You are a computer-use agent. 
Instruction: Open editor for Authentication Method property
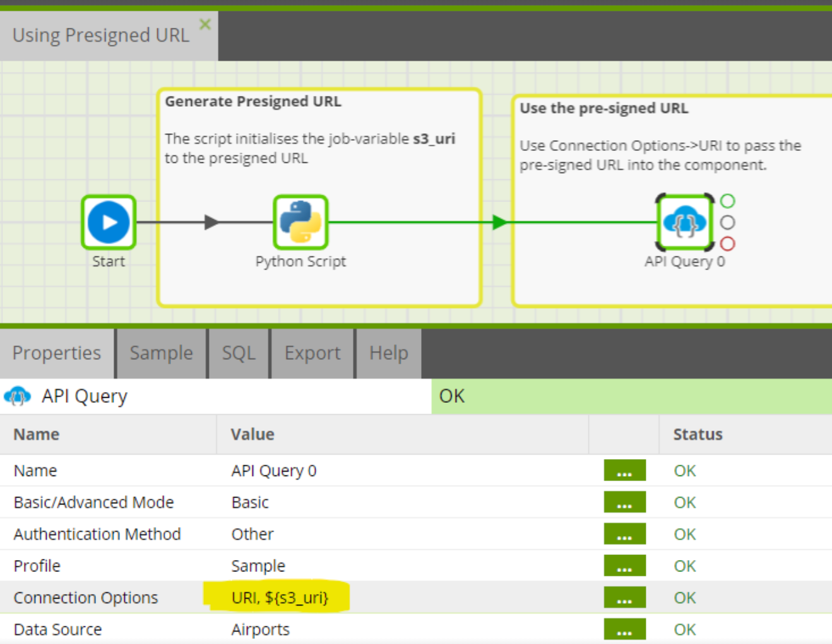tap(624, 534)
